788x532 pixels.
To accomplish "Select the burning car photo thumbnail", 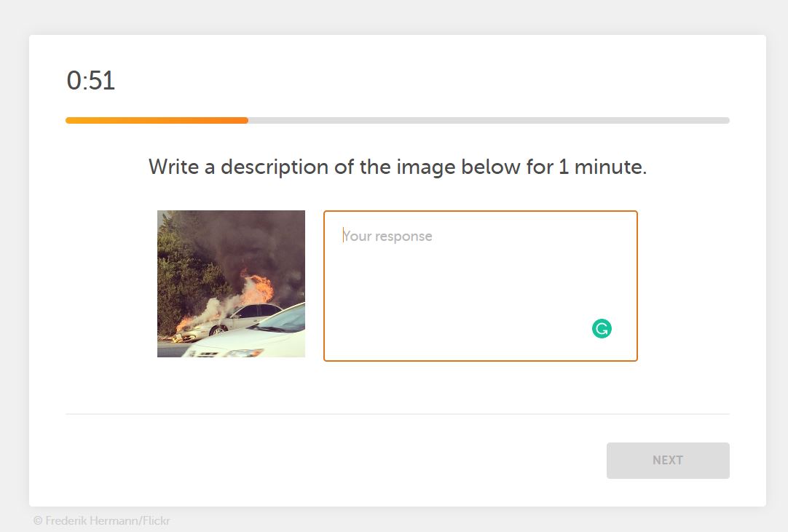I will click(x=231, y=284).
